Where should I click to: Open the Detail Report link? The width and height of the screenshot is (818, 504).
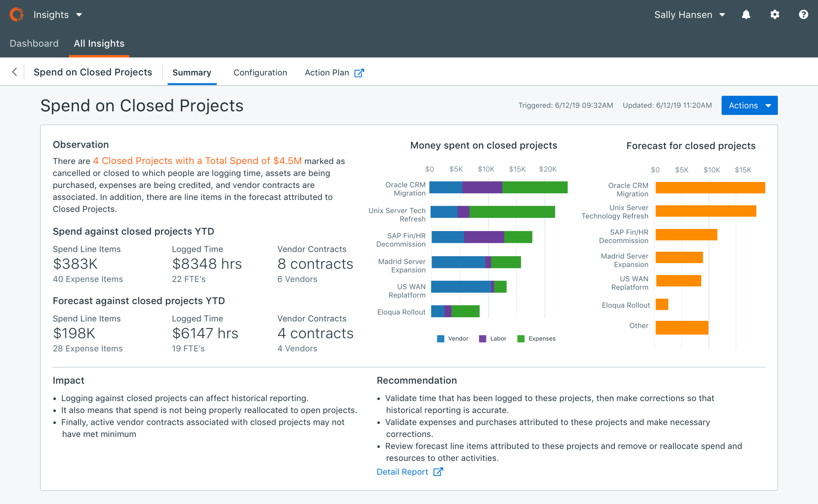point(402,472)
